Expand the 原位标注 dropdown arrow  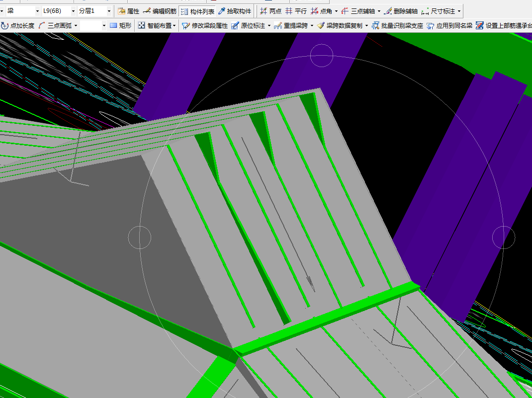click(x=269, y=25)
